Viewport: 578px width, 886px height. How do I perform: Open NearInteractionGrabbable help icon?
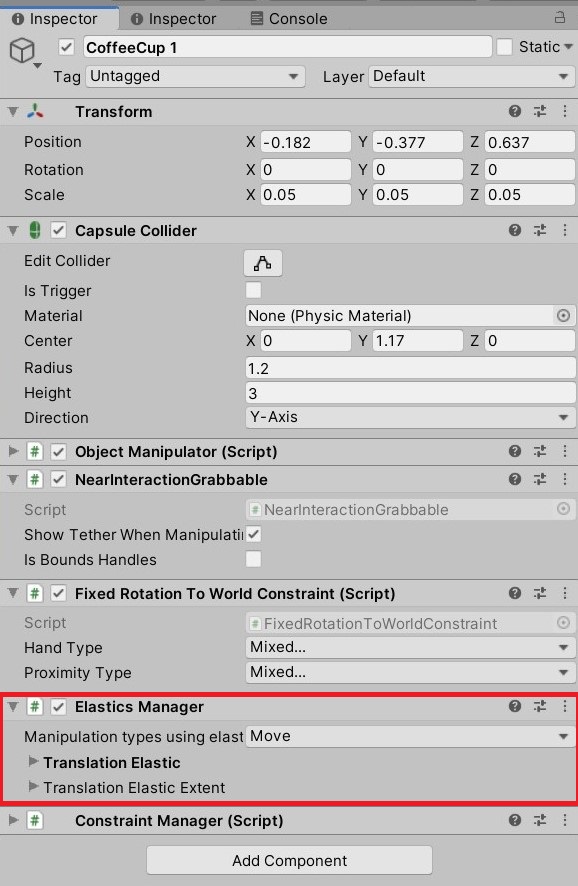pos(514,479)
